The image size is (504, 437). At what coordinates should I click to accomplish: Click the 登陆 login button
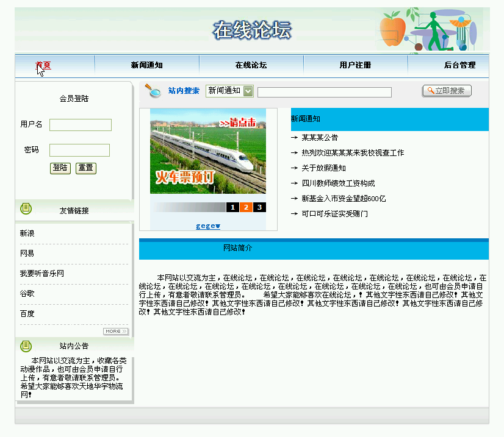(60, 168)
